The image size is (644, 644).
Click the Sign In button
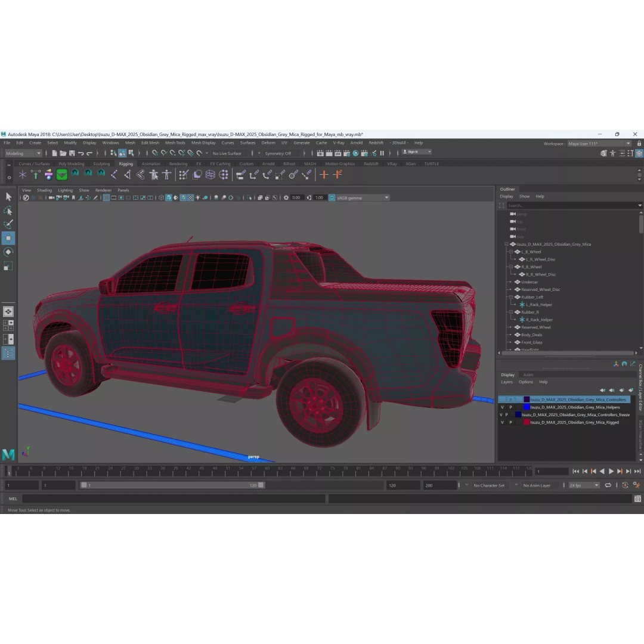click(416, 152)
